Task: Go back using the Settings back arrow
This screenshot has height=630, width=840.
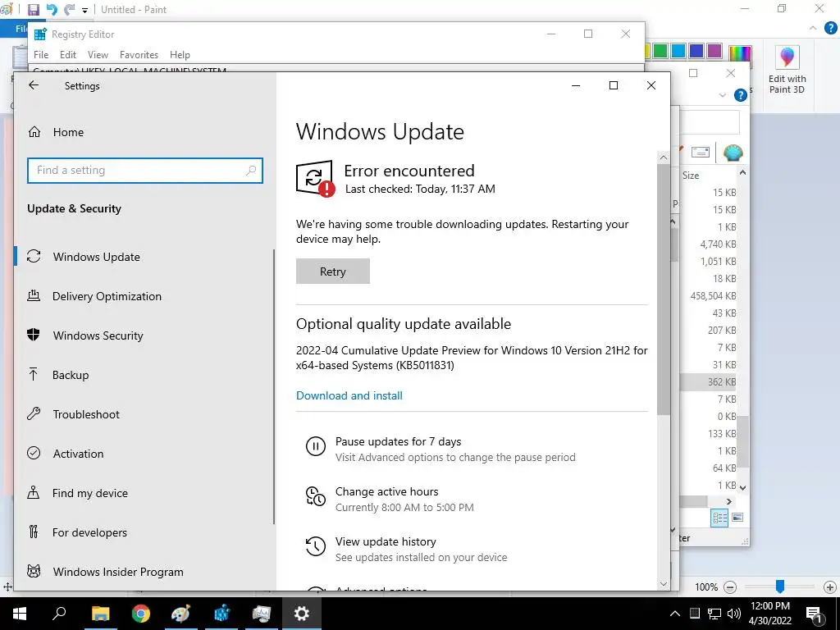Action: (34, 85)
